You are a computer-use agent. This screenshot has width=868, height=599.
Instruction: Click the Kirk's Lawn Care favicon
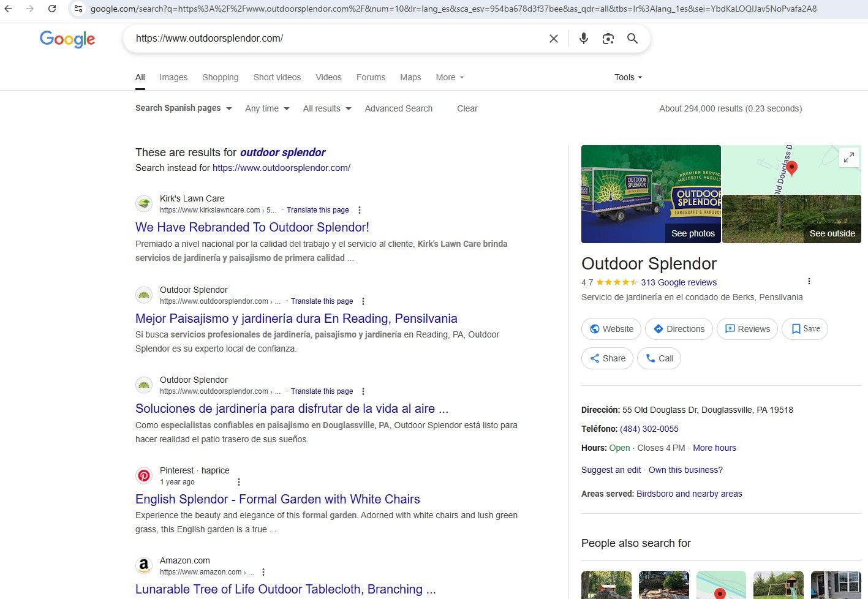pyautogui.click(x=144, y=204)
